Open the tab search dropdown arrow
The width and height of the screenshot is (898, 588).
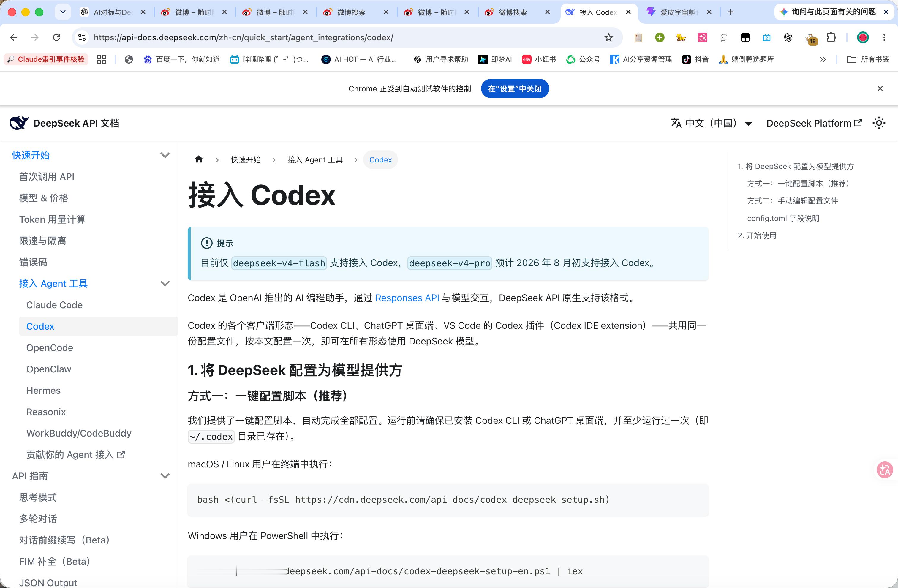coord(63,12)
